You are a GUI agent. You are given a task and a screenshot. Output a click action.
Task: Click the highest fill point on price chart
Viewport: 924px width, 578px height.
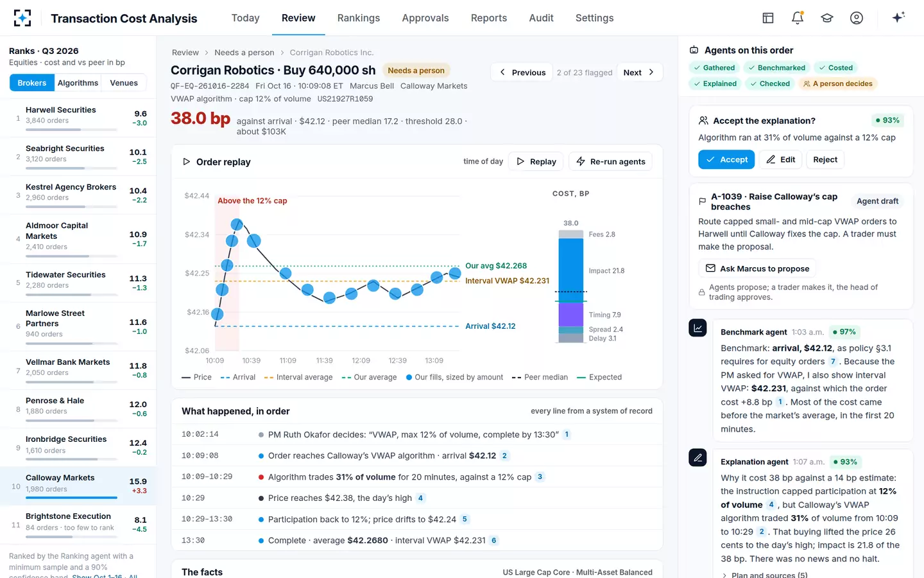point(237,225)
